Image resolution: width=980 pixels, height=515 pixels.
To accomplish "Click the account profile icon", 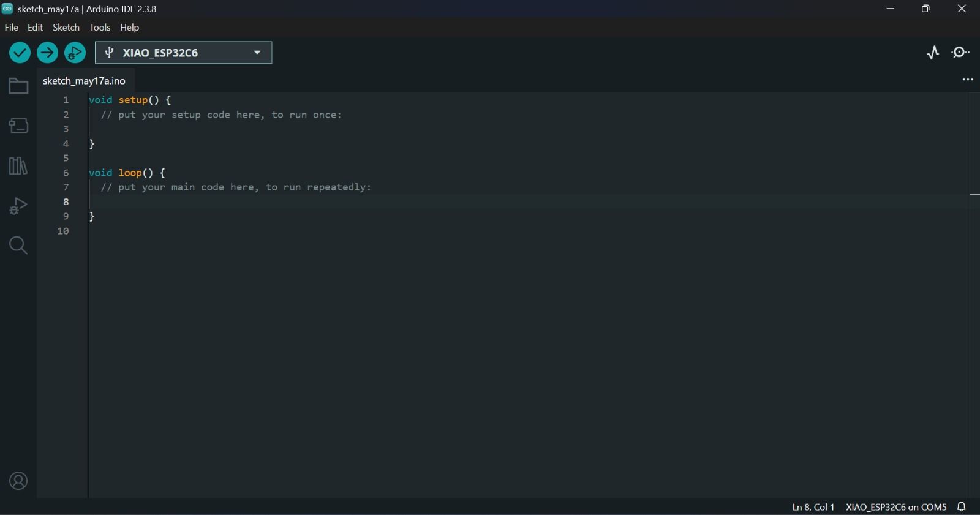I will [18, 481].
